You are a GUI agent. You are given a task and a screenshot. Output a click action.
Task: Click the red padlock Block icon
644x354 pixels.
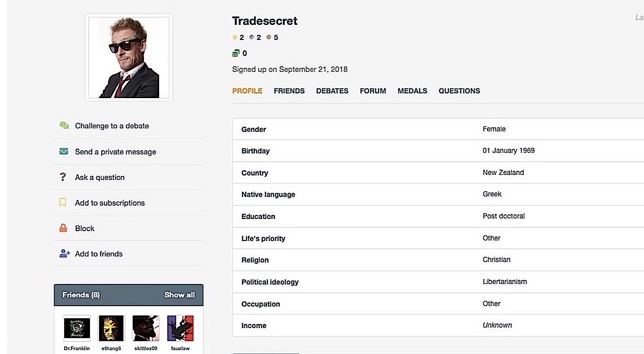tap(63, 228)
